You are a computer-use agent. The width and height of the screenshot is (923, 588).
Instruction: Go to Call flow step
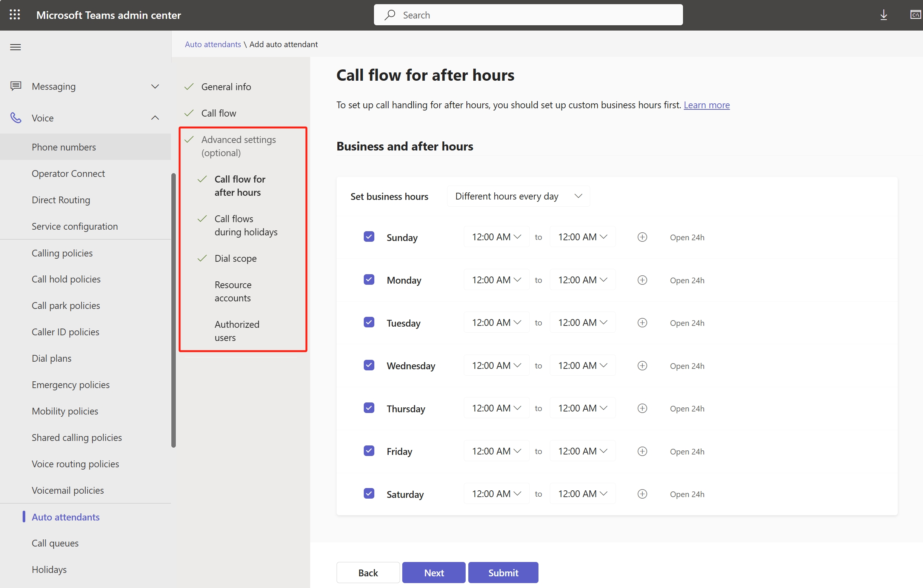pyautogui.click(x=218, y=114)
